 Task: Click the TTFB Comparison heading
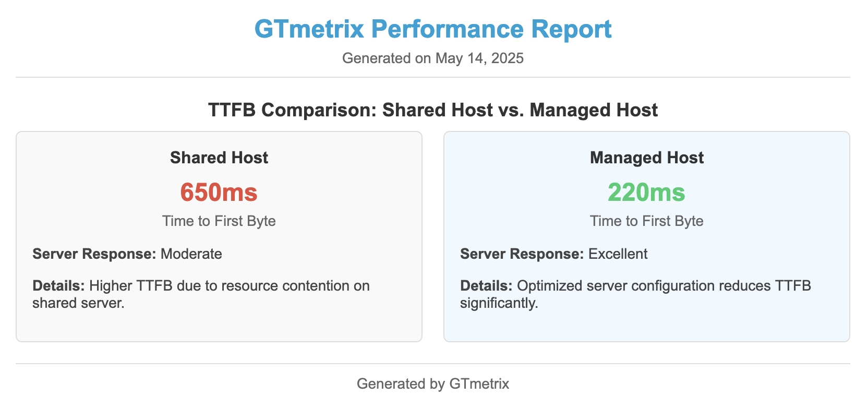[433, 110]
